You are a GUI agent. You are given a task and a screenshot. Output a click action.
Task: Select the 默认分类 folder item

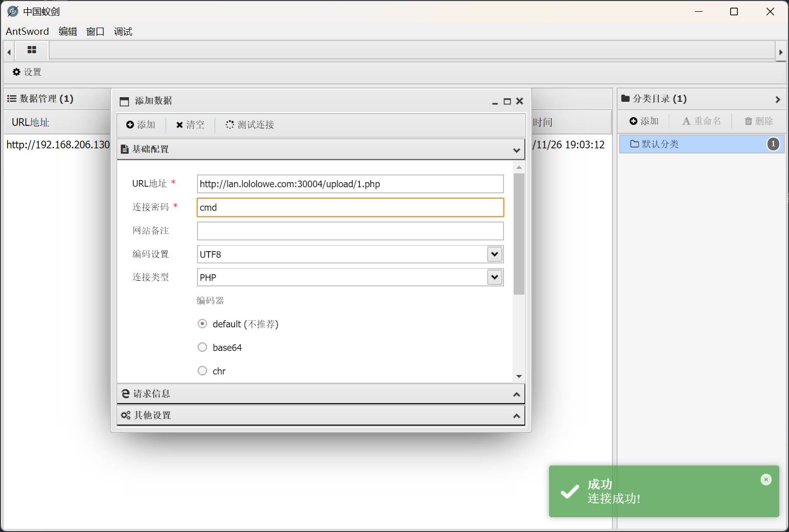(660, 144)
